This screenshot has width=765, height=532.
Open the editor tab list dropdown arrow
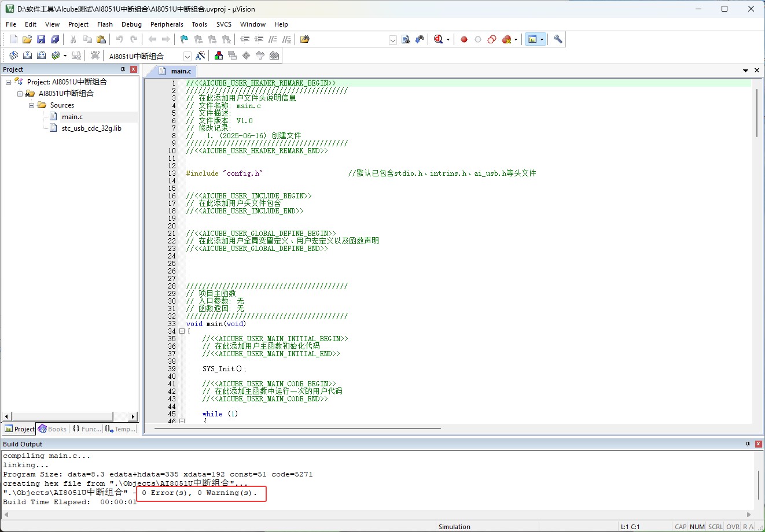745,71
